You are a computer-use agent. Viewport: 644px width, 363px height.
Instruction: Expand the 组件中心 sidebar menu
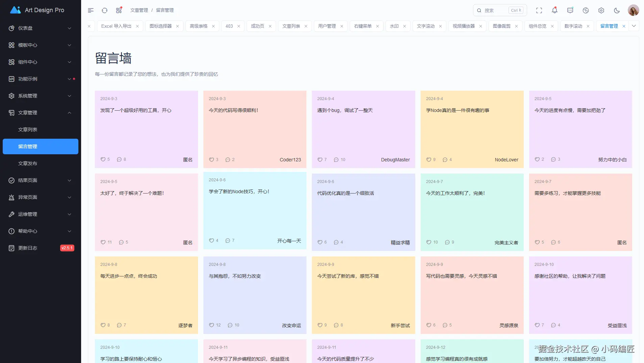[x=41, y=62]
